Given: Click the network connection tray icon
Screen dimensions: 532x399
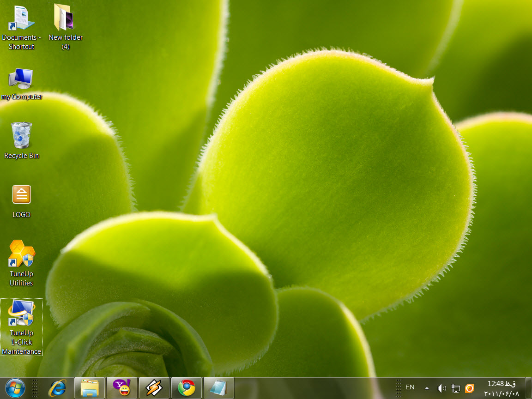Looking at the screenshot, I should tap(456, 388).
